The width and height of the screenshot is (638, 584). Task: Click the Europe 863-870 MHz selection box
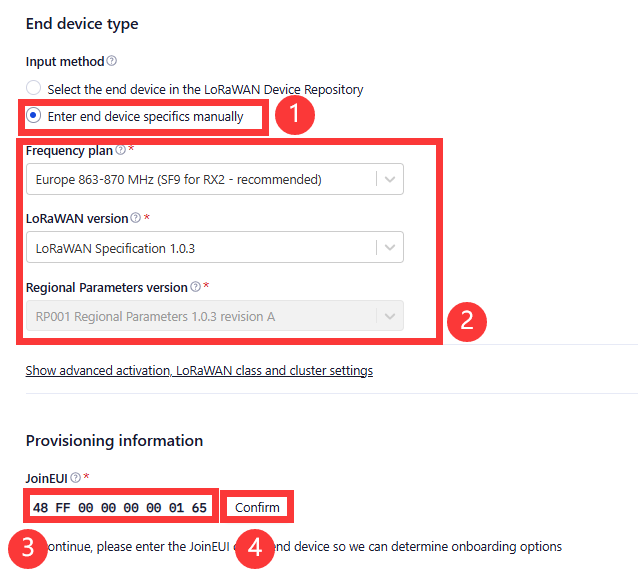pos(215,179)
